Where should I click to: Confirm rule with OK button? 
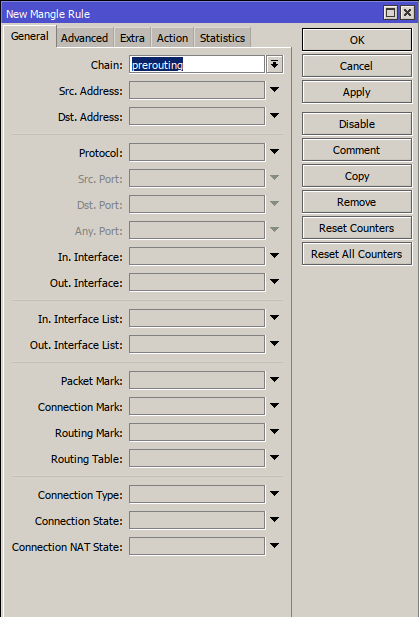pyautogui.click(x=357, y=40)
